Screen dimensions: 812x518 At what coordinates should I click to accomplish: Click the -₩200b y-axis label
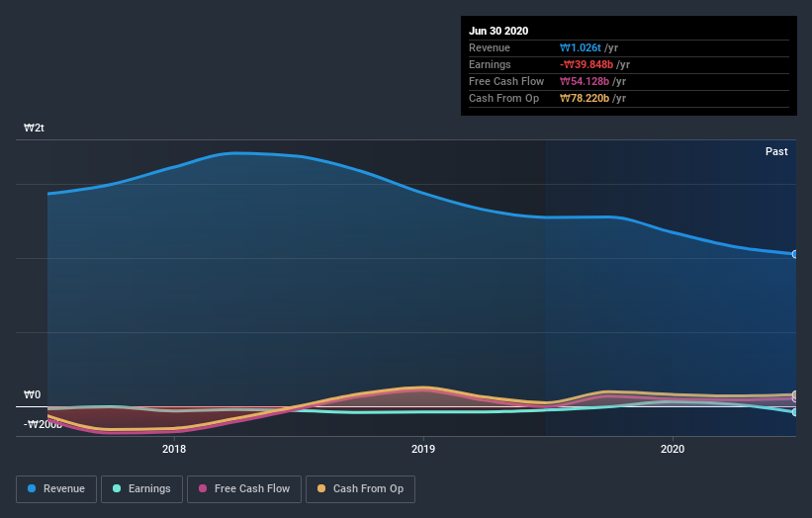point(43,424)
